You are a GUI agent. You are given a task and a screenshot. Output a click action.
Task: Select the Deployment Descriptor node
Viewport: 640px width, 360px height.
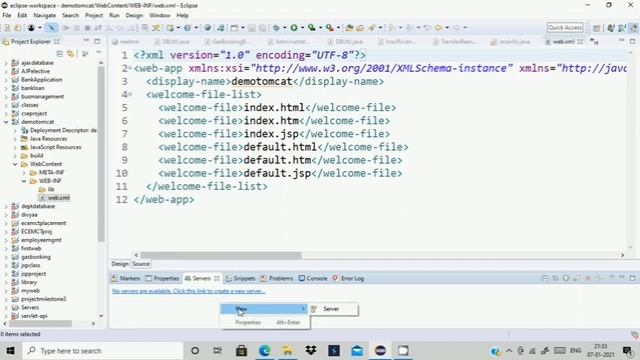click(59, 131)
